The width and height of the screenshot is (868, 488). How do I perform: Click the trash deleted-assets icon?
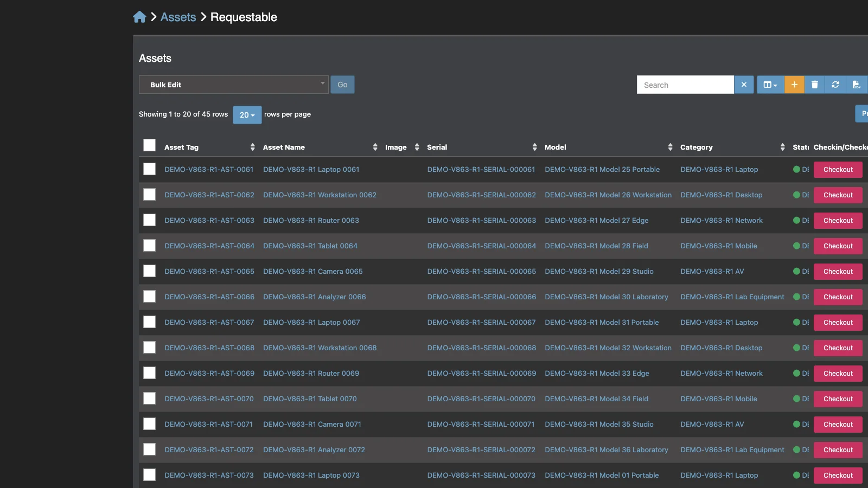815,85
